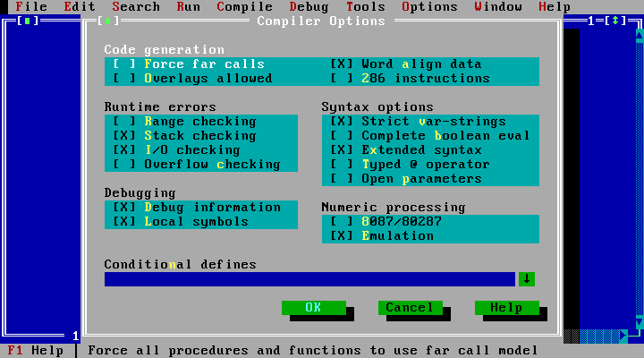Open the Options menu
Viewport: 644px width, 358px height.
point(429,6)
